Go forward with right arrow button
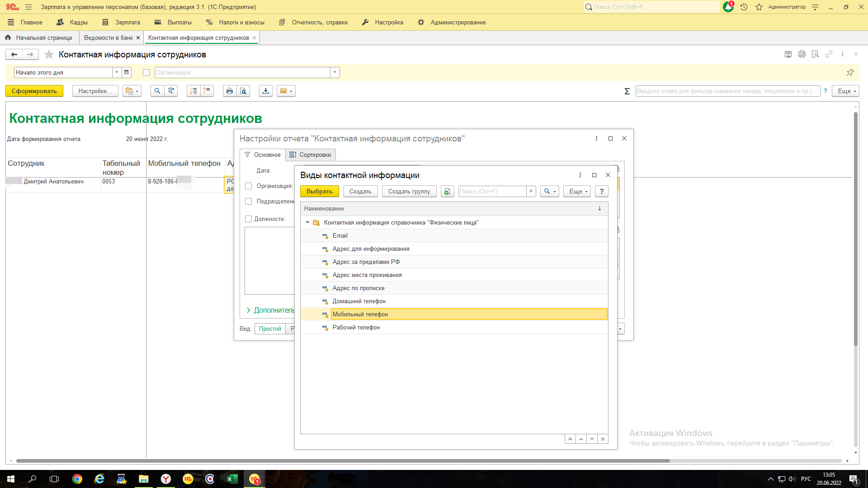 tap(30, 55)
